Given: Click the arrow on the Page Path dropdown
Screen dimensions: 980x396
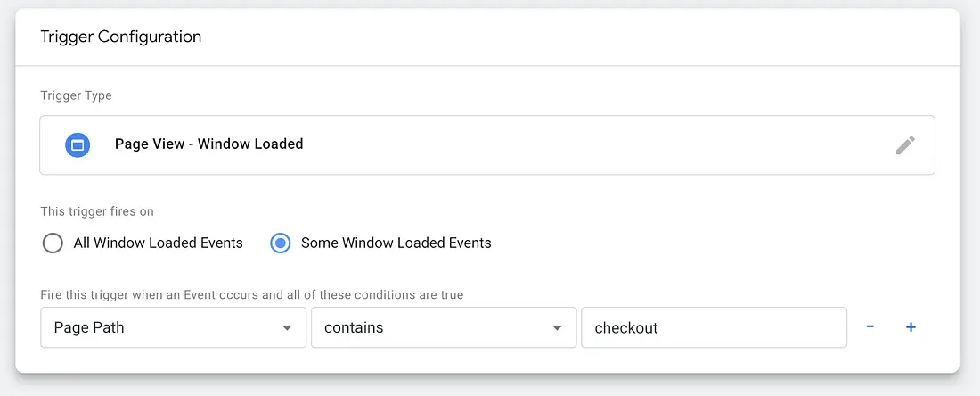Looking at the screenshot, I should click(287, 328).
